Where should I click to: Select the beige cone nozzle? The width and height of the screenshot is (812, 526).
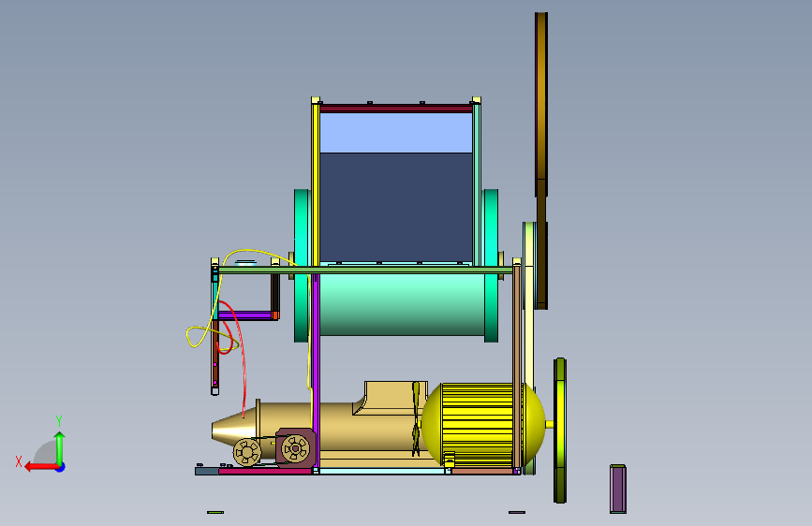234,431
